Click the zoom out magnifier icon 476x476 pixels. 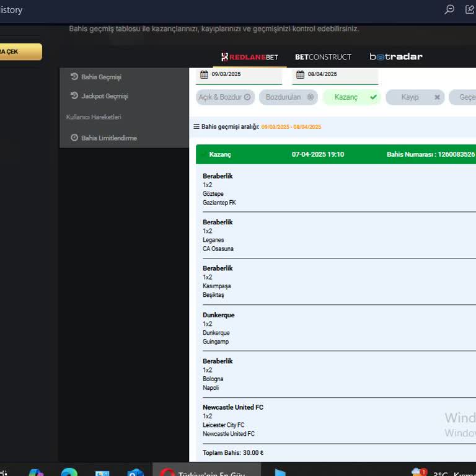[449, 9]
